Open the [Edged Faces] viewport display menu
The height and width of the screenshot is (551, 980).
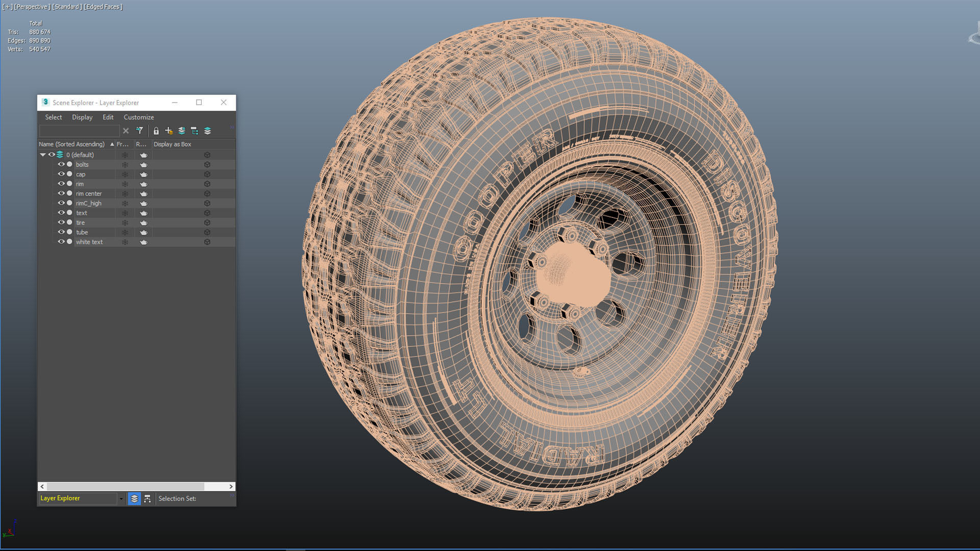tap(103, 7)
